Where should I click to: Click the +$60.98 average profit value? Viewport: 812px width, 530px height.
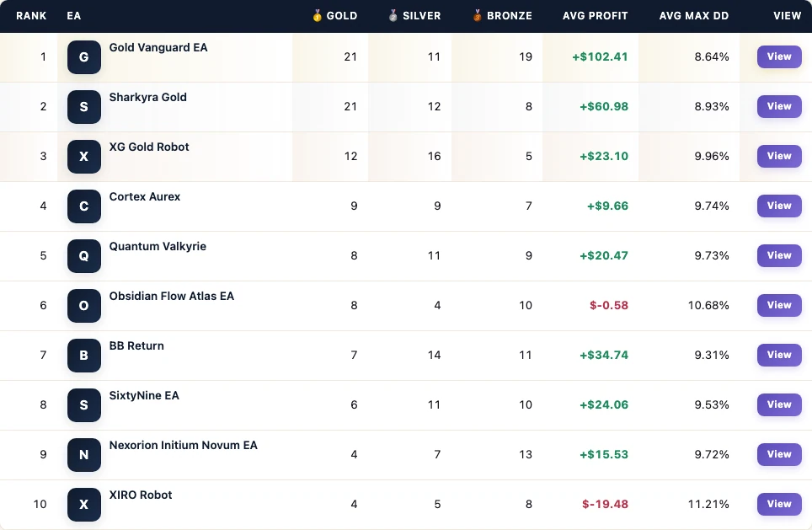point(604,107)
